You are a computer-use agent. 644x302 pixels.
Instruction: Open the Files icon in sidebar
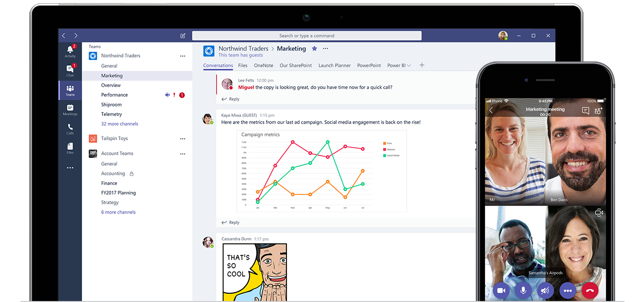(x=70, y=148)
